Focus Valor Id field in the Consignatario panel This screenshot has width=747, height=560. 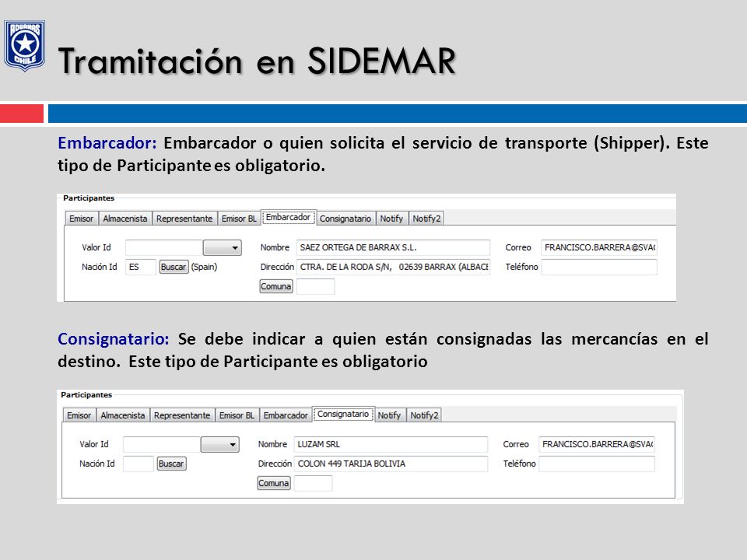(162, 444)
